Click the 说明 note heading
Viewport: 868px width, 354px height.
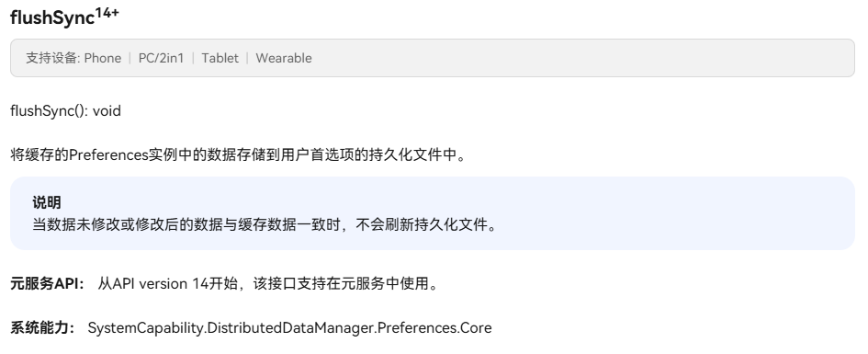[47, 203]
